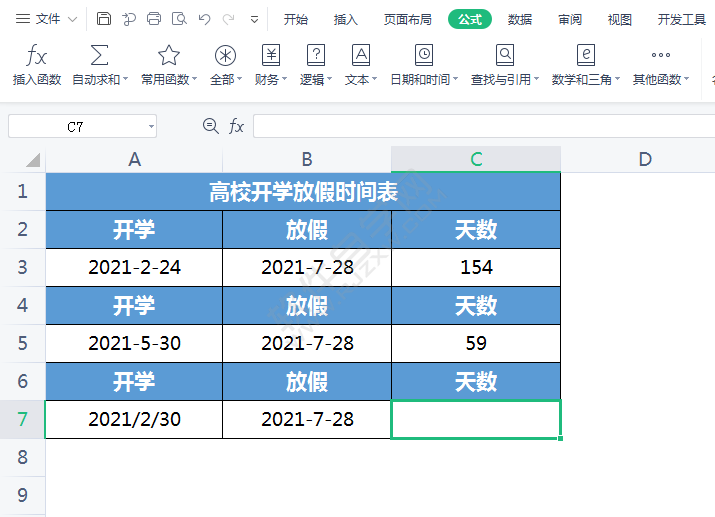Open the 审阅 tab
The width and height of the screenshot is (715, 517).
pos(570,19)
